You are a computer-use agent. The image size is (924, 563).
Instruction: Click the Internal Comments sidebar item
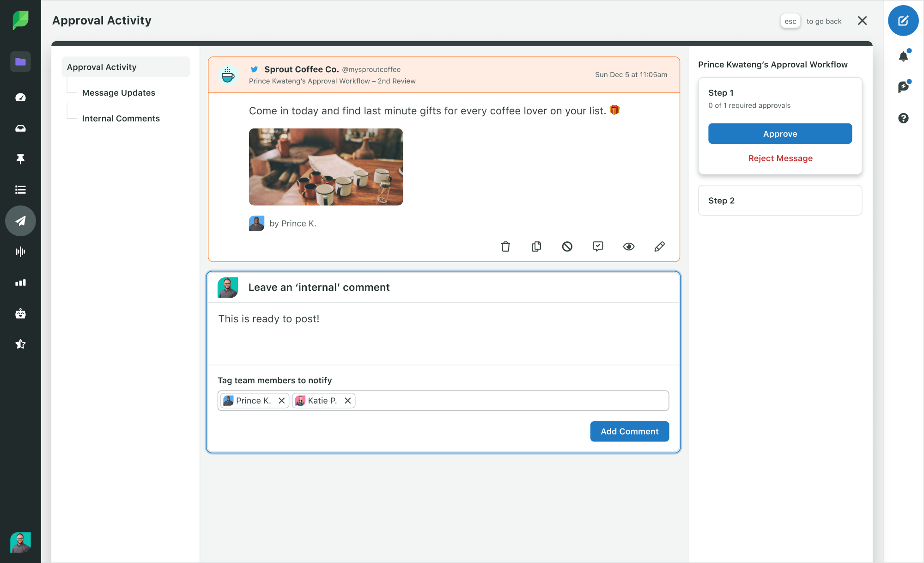pos(120,118)
